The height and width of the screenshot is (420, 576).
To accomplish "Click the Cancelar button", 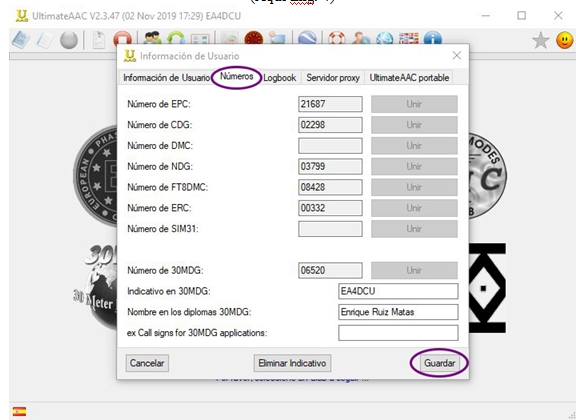I will (x=147, y=363).
